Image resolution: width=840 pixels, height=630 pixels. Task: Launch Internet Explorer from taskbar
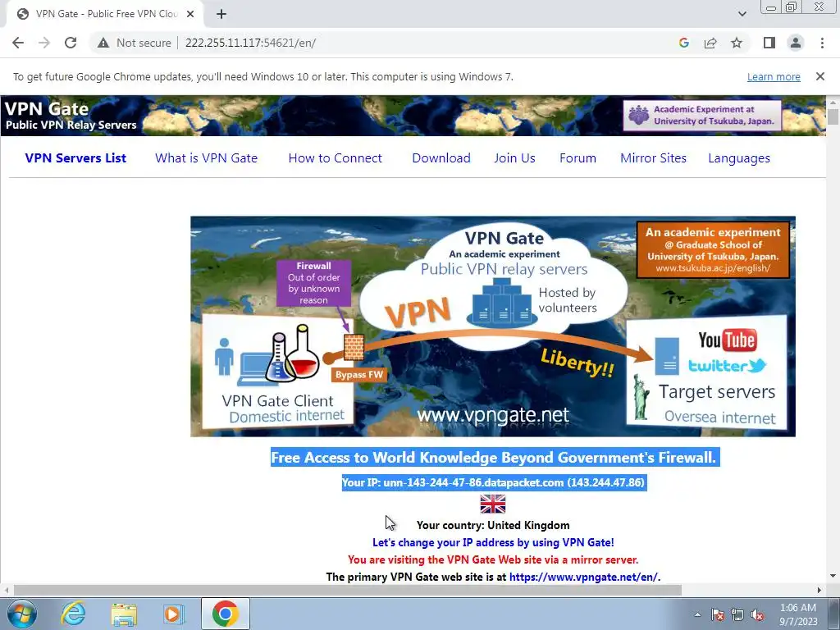click(73, 614)
